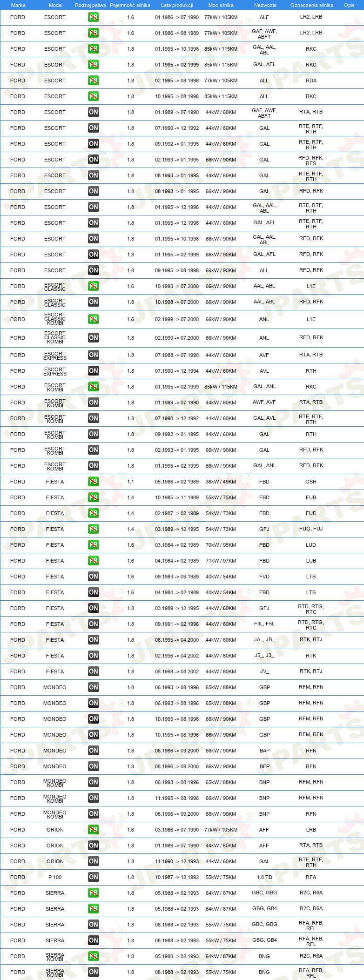Click the Pojemność silnika column header

click(x=130, y=5)
